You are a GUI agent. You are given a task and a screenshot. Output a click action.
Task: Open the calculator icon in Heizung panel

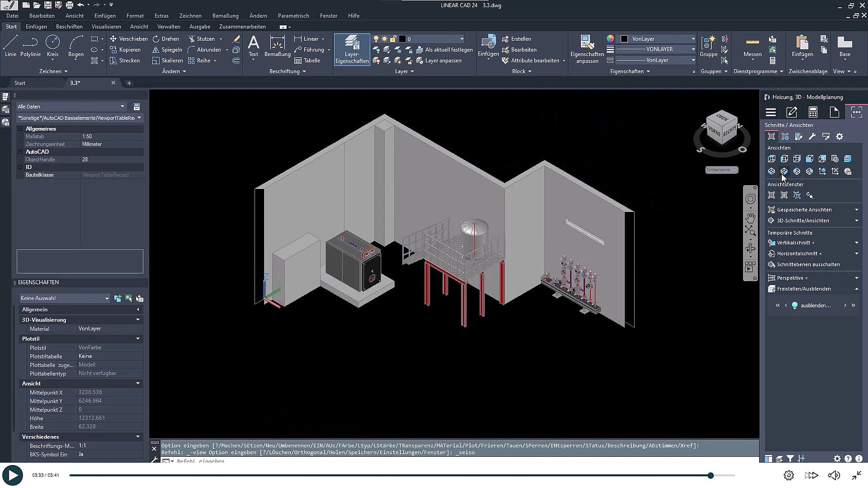813,112
